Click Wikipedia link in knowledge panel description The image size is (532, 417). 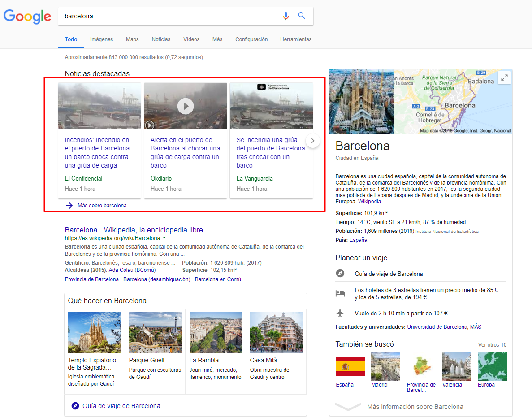pos(369,202)
